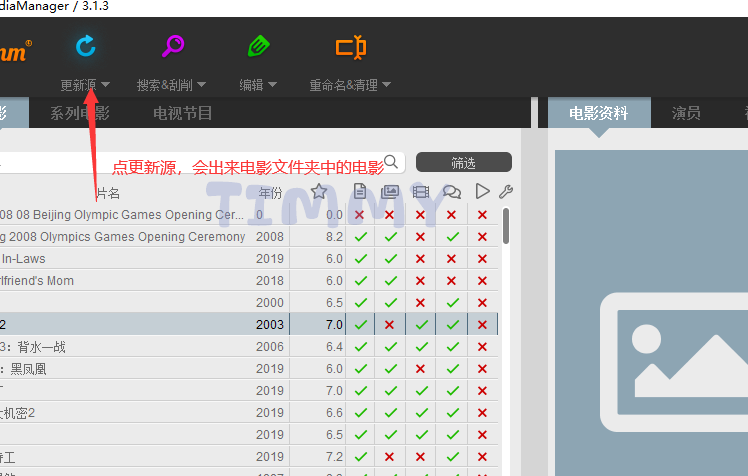
Task: Click the purple search & scrape magnifier icon
Action: (x=173, y=46)
